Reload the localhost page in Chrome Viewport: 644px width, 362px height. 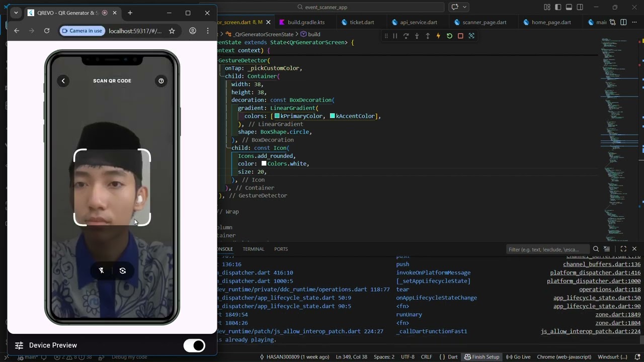point(47,31)
